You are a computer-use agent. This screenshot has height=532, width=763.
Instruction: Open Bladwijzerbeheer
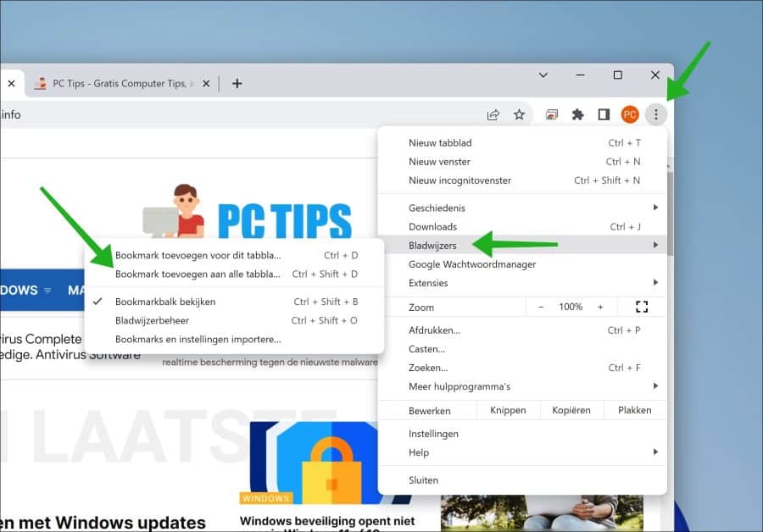point(234,320)
